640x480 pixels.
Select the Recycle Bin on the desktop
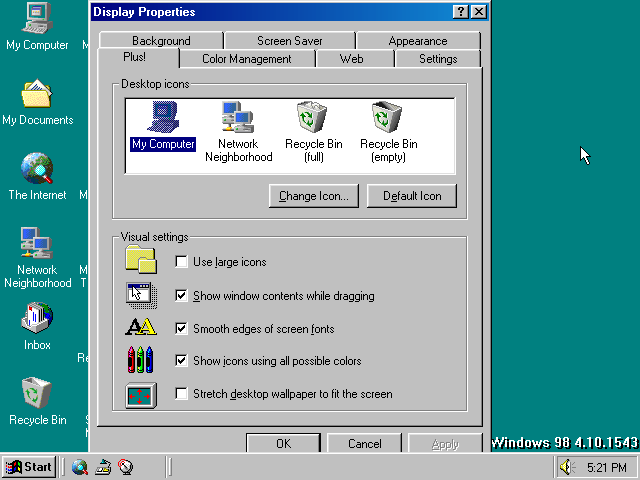point(37,402)
